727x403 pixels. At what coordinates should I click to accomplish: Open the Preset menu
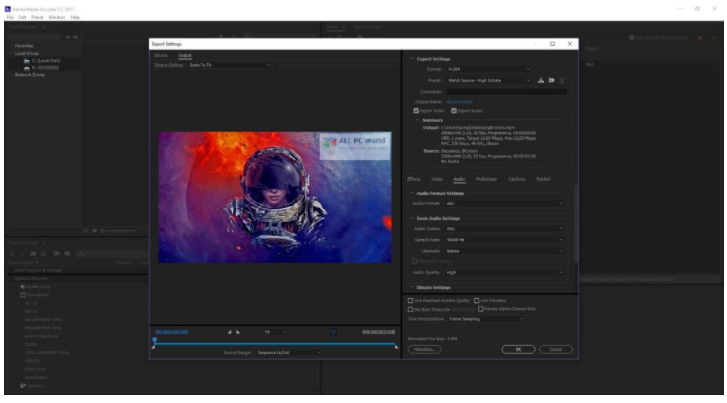pyautogui.click(x=37, y=18)
